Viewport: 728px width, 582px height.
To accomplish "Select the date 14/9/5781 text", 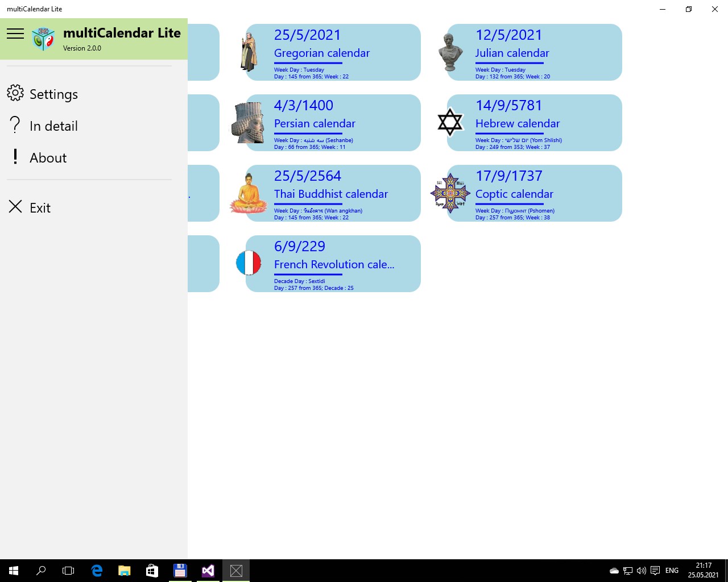I will 508,105.
